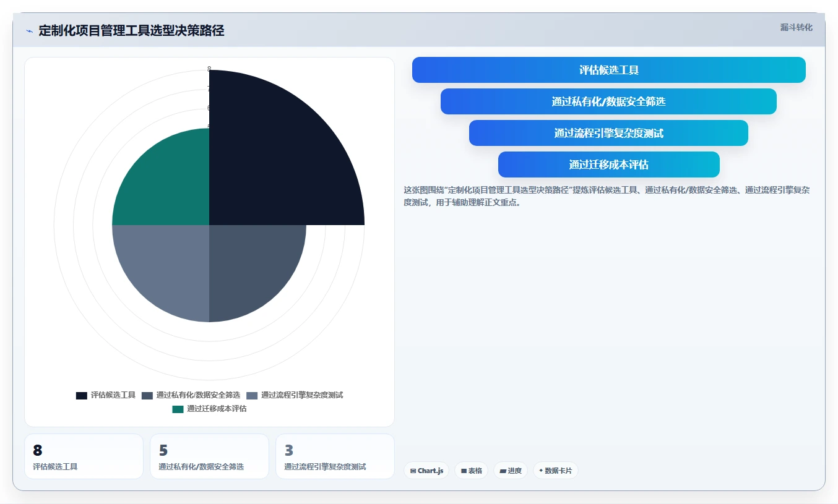Click the Chart.js tag chip

tap(426, 471)
